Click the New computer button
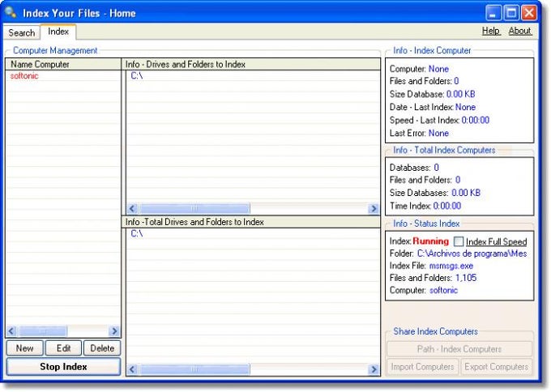This screenshot has width=551, height=392. [24, 348]
